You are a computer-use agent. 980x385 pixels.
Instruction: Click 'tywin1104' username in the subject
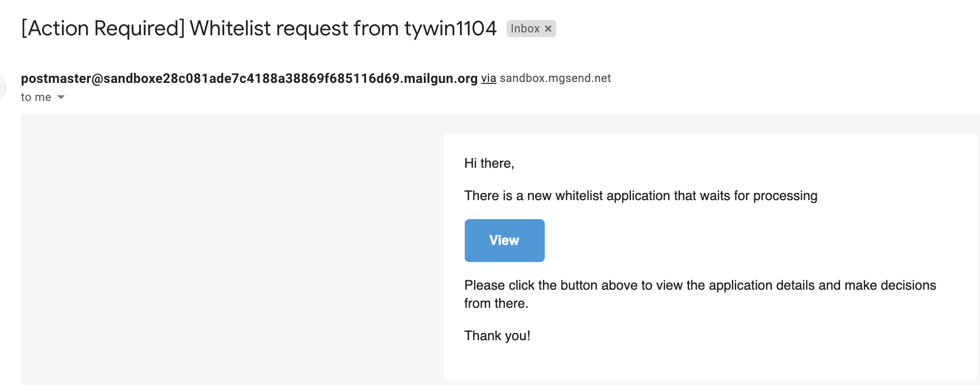(x=450, y=29)
